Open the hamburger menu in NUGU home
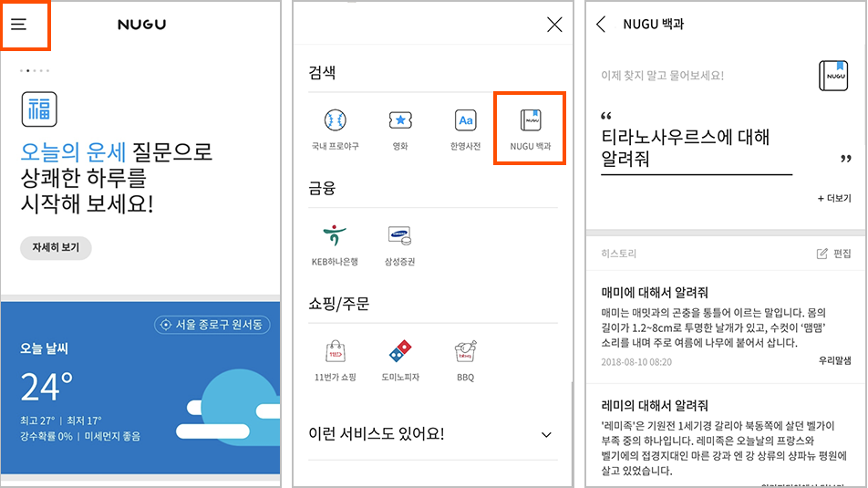Viewport: 868px width, 488px height. (x=19, y=25)
